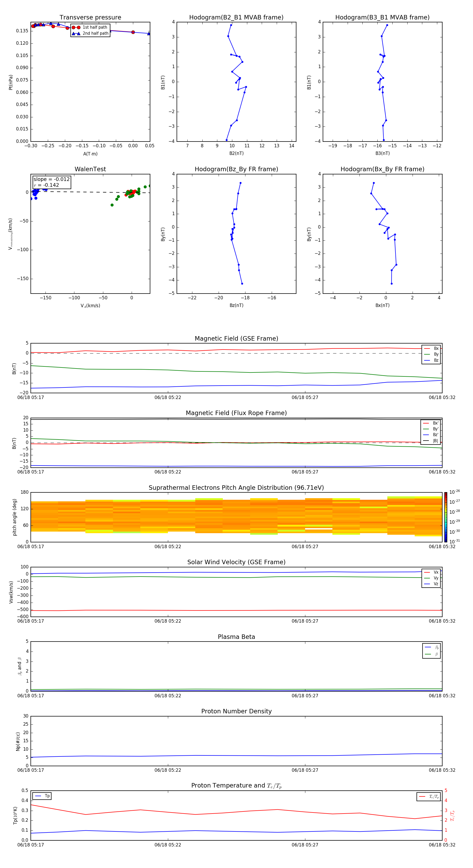This screenshot has width=473, height=868.
Task: Click the 'Proton Temperature and Te/Tp' title
Action: 236,786
